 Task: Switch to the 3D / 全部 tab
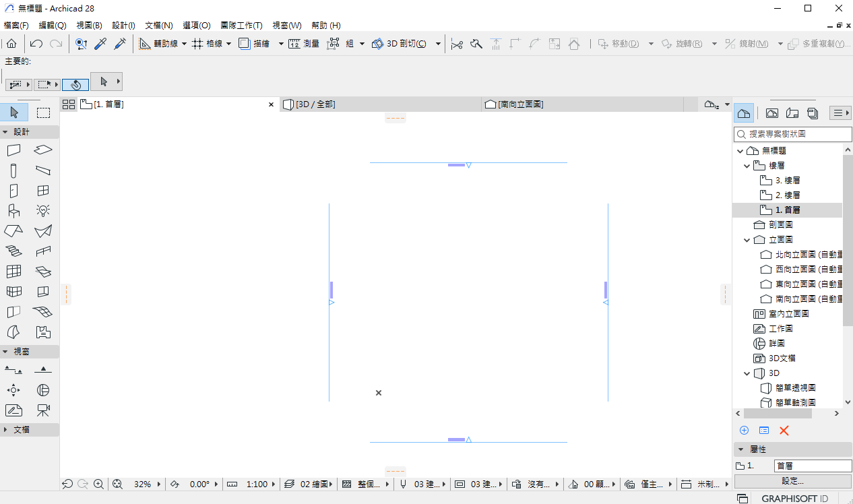pyautogui.click(x=315, y=104)
